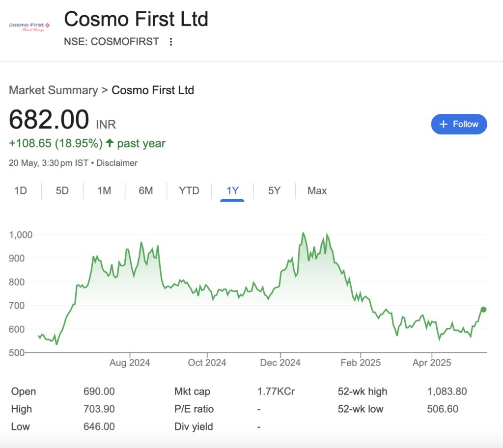Click the green endpoint dot on chart
The height and width of the screenshot is (448, 503).
(x=483, y=310)
